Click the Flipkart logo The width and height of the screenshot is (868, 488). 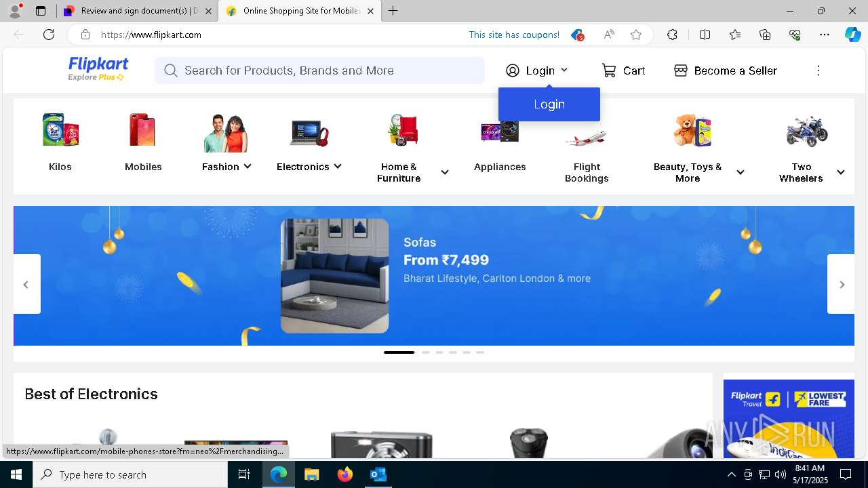coord(98,69)
